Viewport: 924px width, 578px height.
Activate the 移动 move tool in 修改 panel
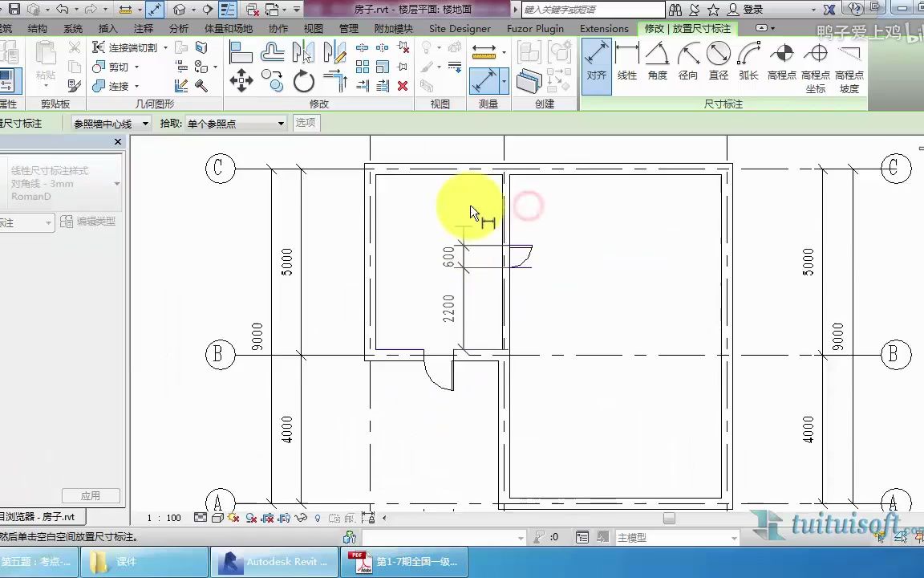point(241,80)
